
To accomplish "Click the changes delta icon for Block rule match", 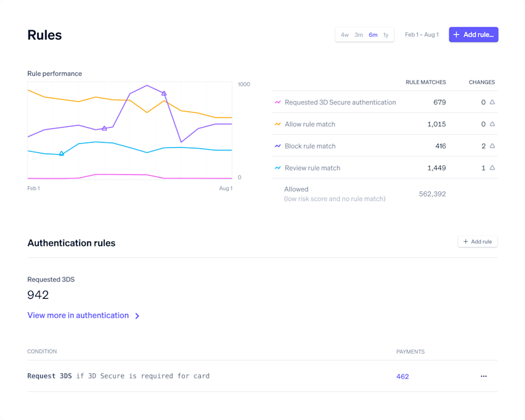I will 492,146.
